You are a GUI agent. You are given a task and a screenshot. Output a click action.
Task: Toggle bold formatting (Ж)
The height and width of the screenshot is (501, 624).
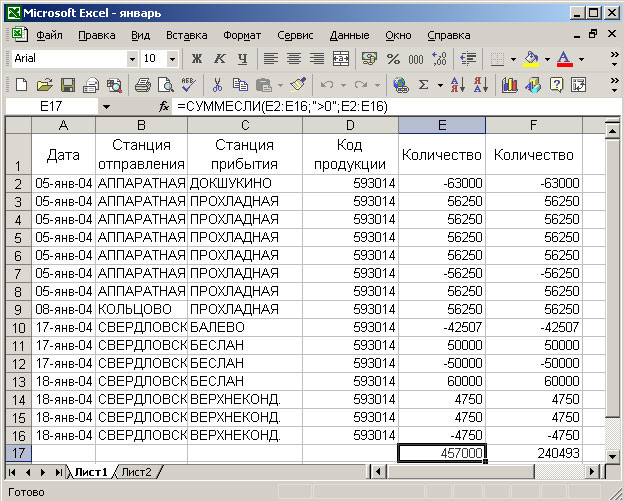(197, 59)
